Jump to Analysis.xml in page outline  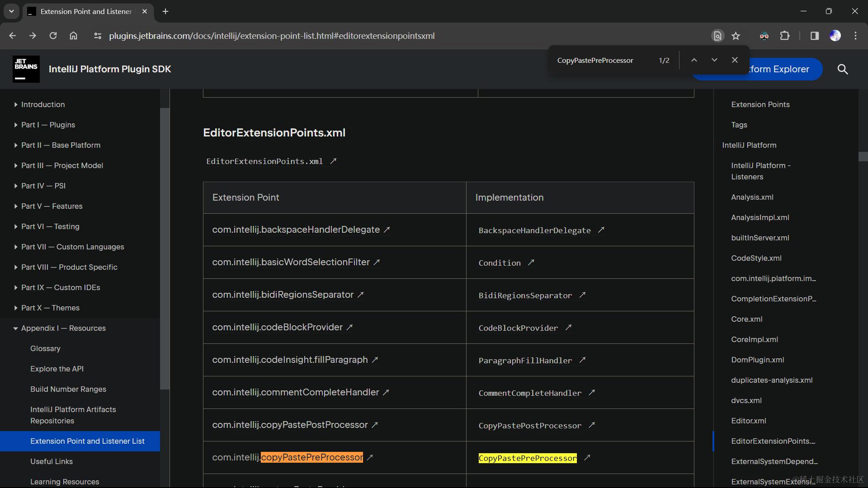(x=752, y=197)
